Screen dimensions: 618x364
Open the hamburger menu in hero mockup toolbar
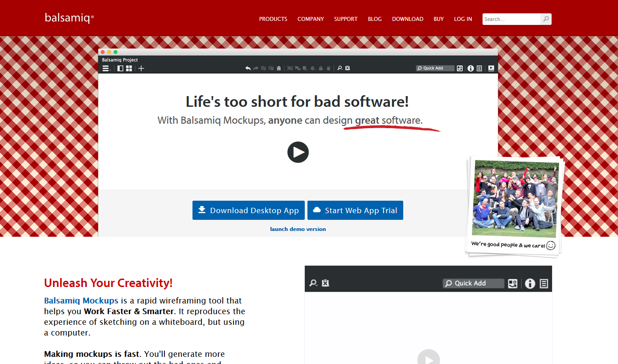106,69
